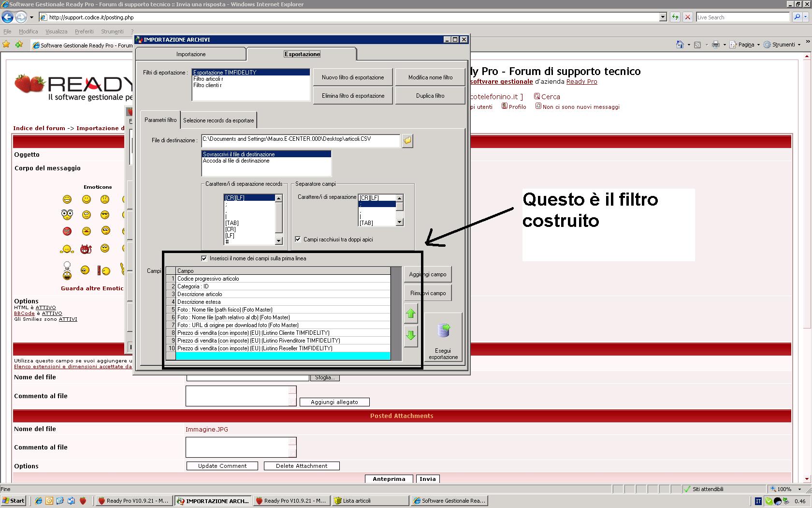The image size is (812, 508).
Task: Click the Invia submit button
Action: coord(427,479)
